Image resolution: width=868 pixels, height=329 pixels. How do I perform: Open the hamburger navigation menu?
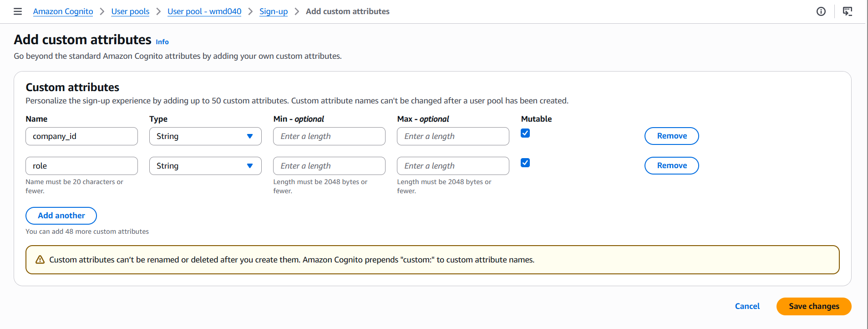[x=18, y=11]
